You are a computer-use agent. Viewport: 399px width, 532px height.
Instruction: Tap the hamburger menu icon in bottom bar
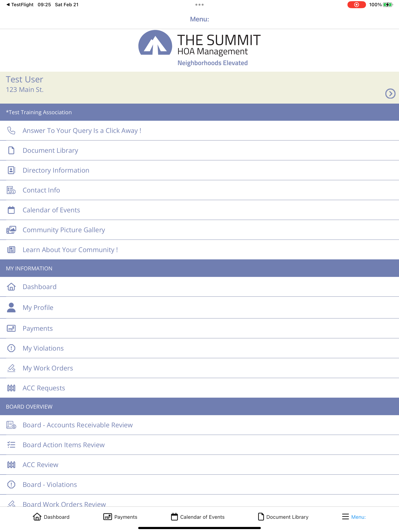point(345,517)
